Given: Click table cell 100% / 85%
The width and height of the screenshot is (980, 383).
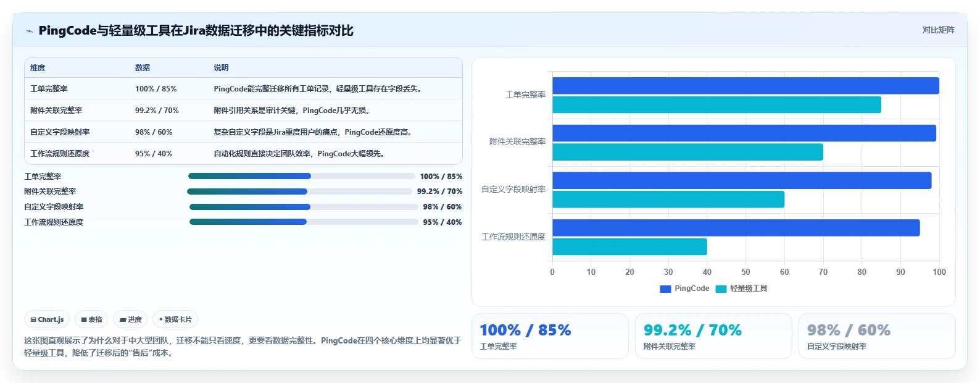Looking at the screenshot, I should (x=156, y=89).
